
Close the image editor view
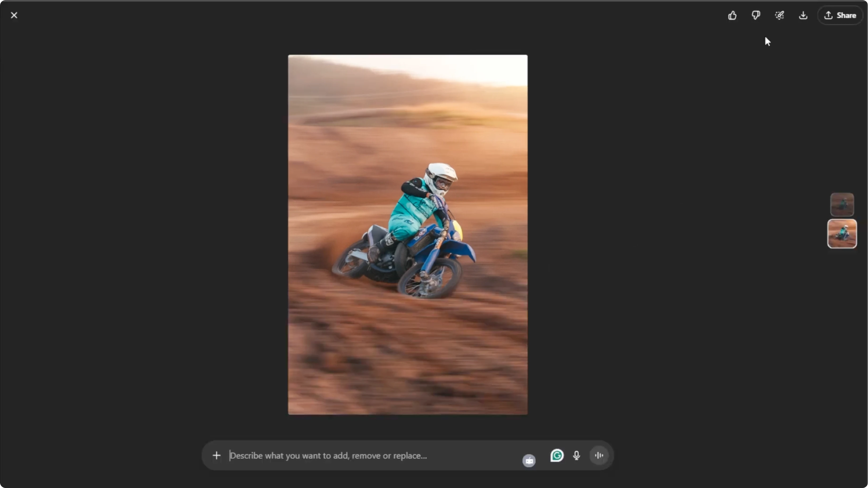(14, 15)
